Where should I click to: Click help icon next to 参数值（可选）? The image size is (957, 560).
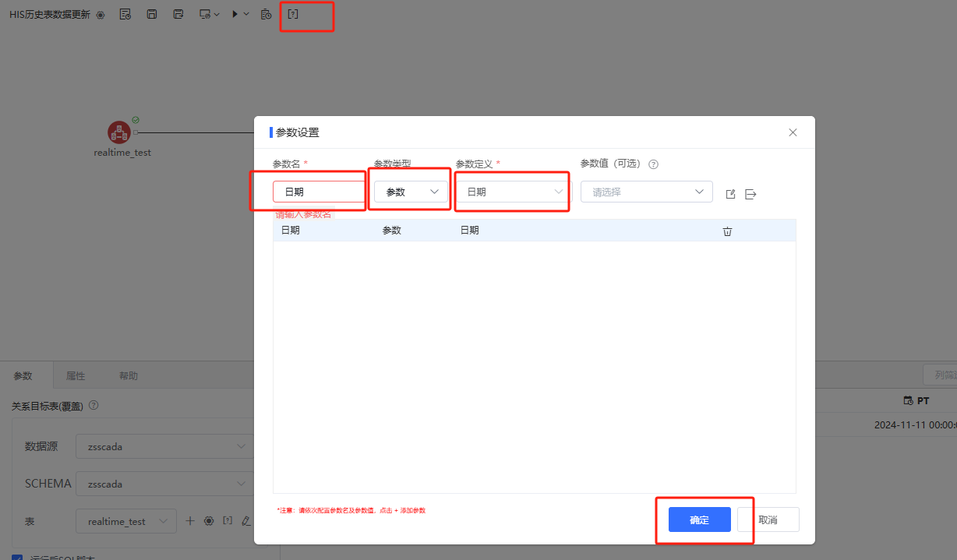(x=654, y=164)
